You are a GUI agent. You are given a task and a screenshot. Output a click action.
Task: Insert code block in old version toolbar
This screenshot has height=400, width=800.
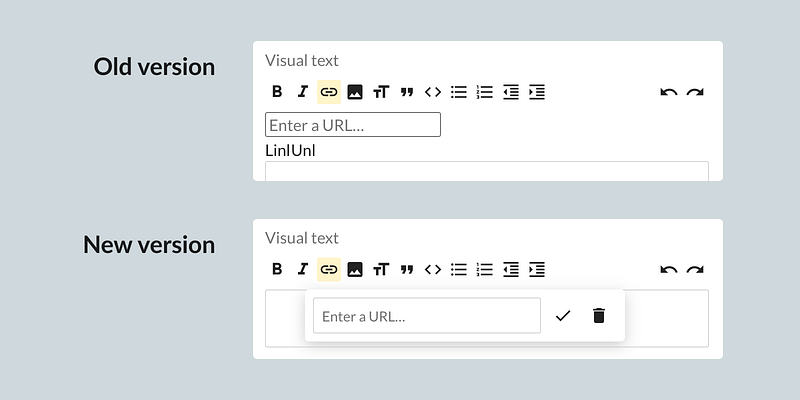click(432, 92)
